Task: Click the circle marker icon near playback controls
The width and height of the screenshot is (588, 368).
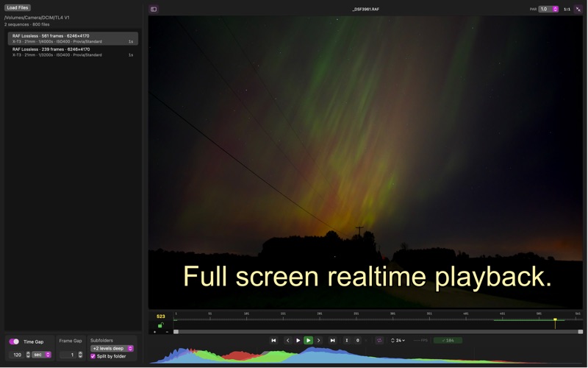Action: click(x=357, y=340)
